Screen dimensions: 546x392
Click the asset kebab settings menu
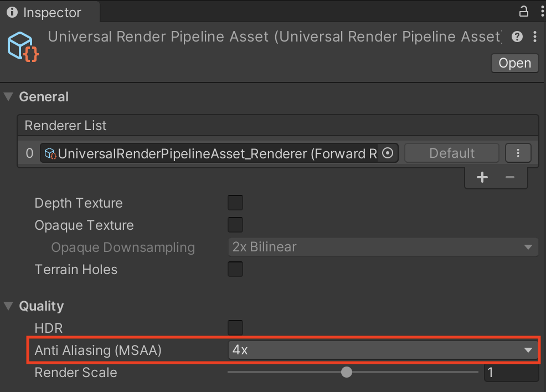point(534,37)
